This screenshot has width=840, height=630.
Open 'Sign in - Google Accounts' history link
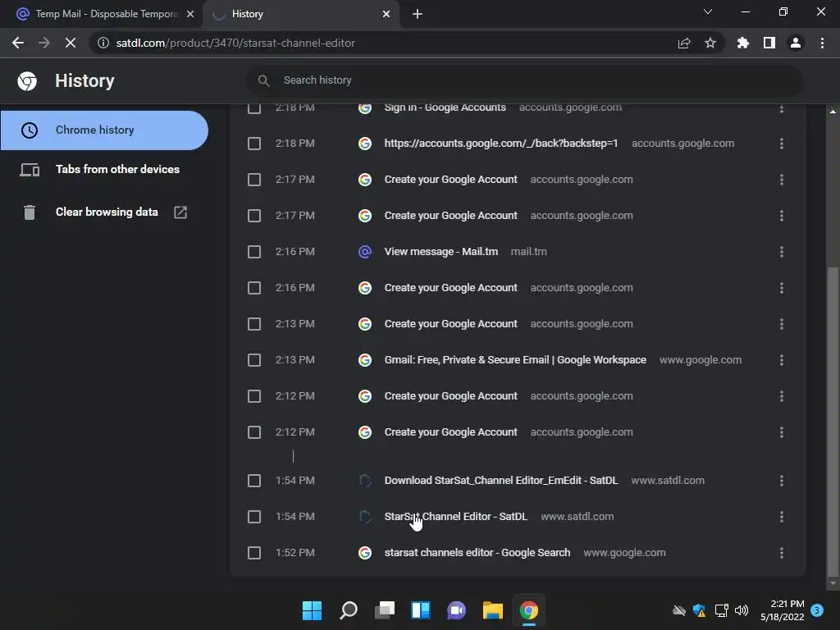click(445, 107)
